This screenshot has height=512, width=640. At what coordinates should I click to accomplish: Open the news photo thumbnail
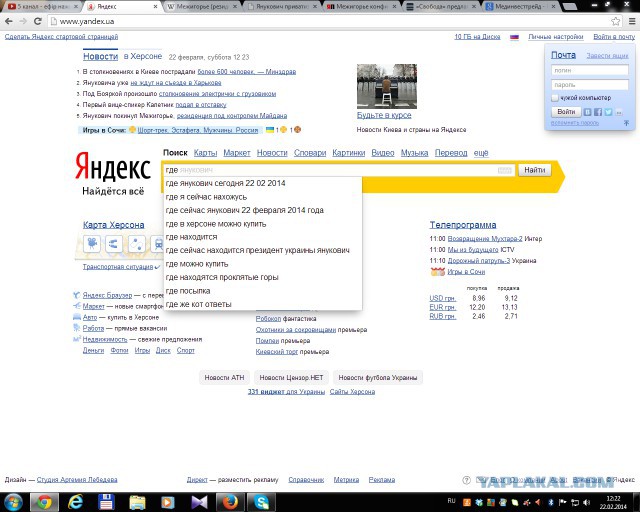[387, 86]
